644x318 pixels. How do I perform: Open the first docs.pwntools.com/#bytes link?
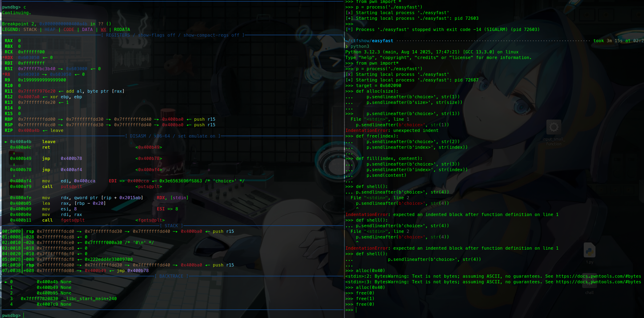coord(598,276)
